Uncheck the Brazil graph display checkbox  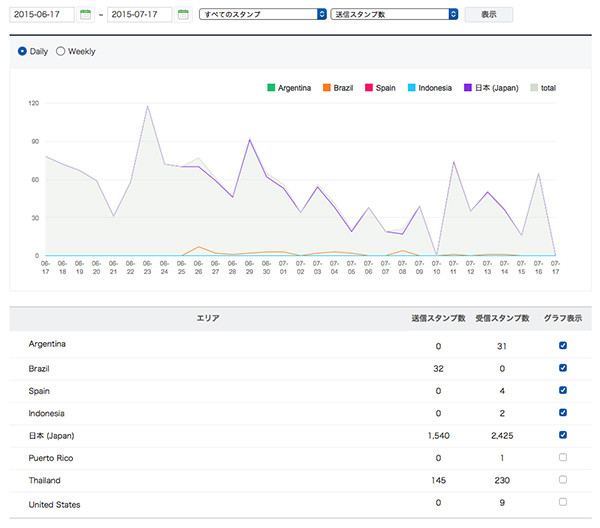pos(564,368)
